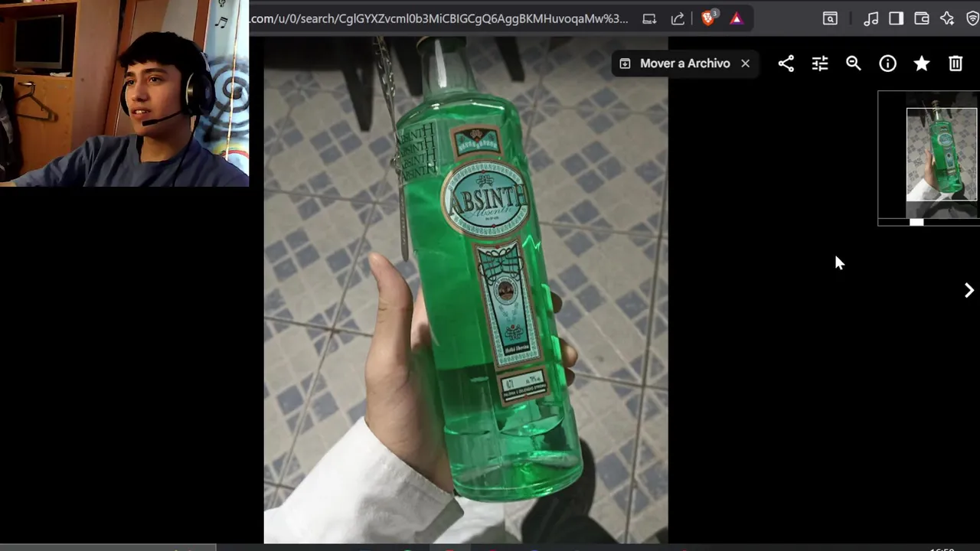Zoom out using the magnifier icon
The width and height of the screenshot is (980, 551).
click(x=854, y=64)
